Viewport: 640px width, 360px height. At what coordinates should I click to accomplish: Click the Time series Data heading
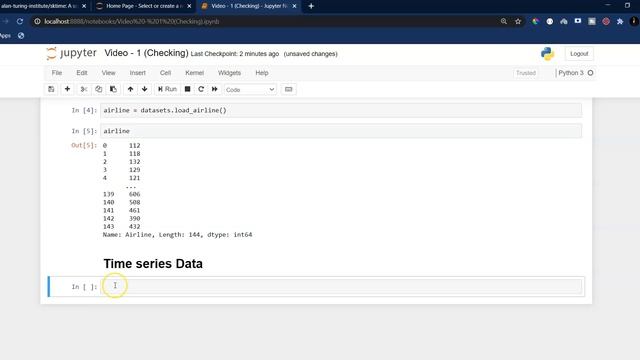(x=153, y=264)
